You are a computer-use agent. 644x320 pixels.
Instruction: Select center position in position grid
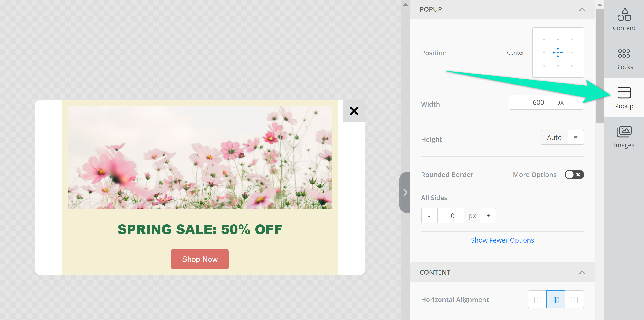tap(558, 52)
